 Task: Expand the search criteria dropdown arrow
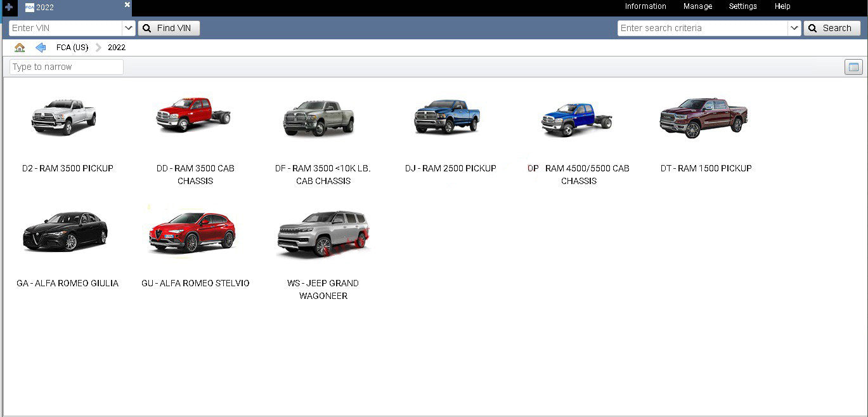tap(794, 28)
